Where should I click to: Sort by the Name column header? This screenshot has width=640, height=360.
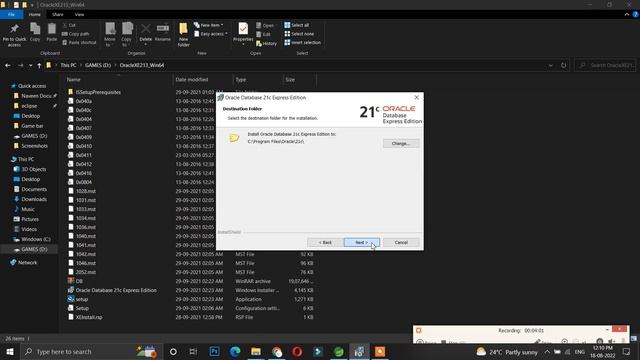(73, 80)
